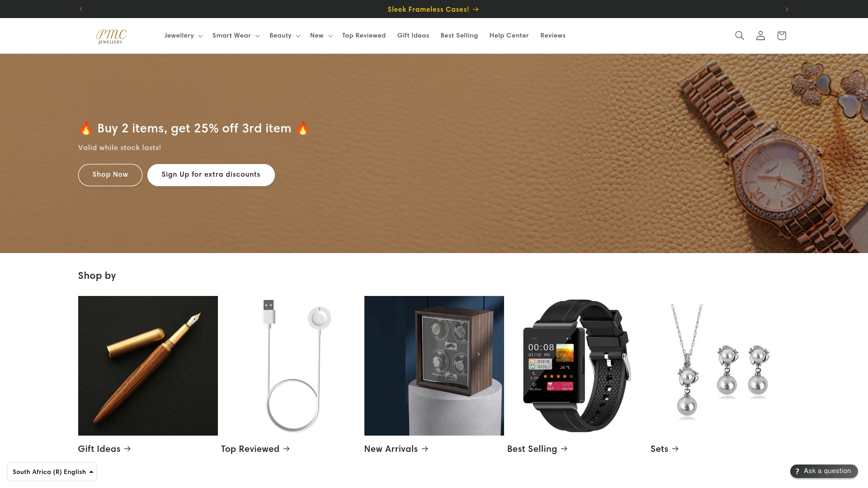
Task: Click the Shop Now button
Action: click(x=110, y=175)
